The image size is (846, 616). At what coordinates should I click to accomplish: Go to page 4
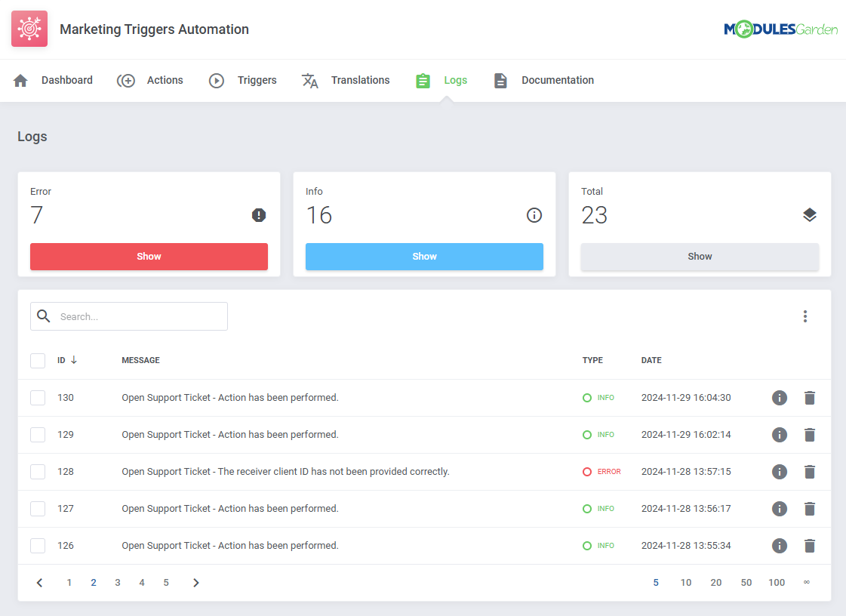click(142, 583)
